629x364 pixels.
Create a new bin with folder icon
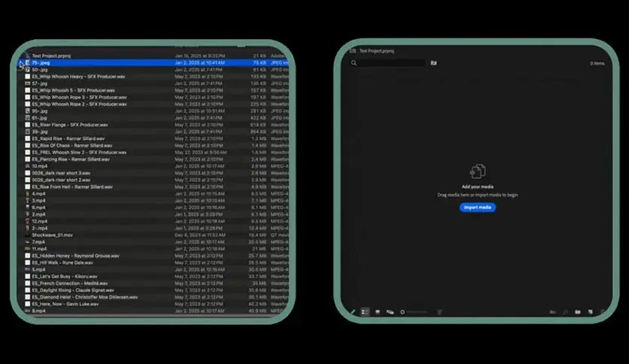578,312
